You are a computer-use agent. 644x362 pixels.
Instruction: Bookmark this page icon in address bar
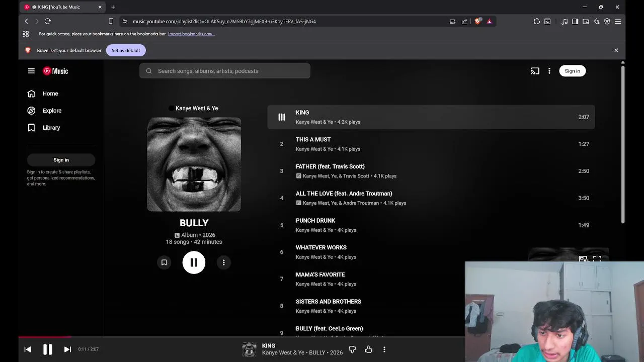[111, 21]
